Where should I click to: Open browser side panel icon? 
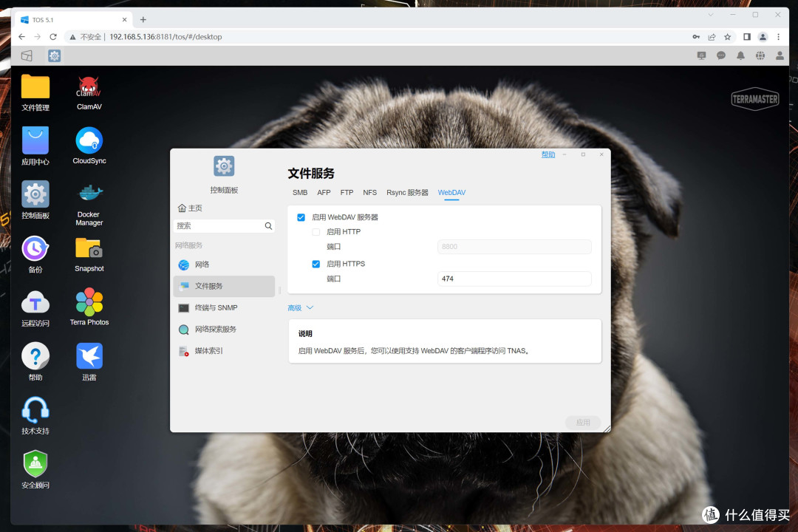click(x=746, y=37)
